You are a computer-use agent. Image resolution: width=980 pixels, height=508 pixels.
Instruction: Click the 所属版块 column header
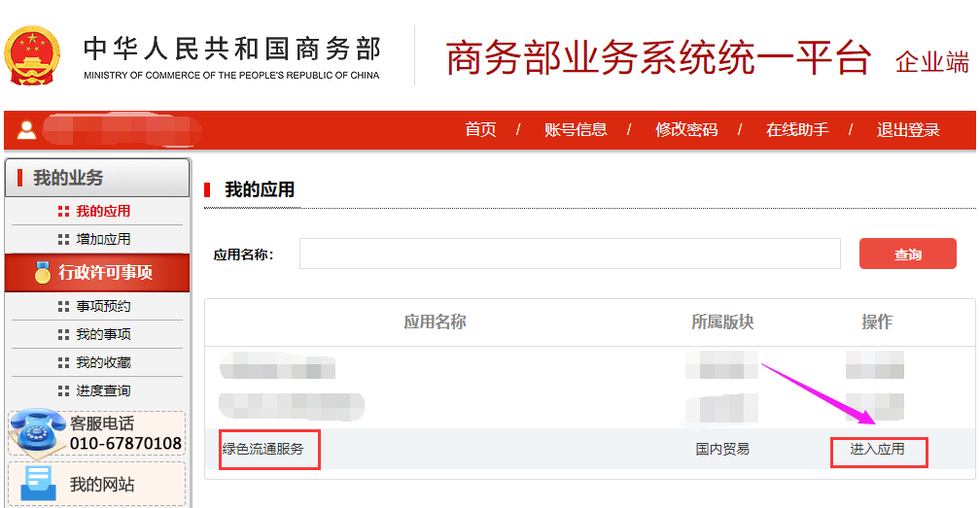pyautogui.click(x=721, y=322)
